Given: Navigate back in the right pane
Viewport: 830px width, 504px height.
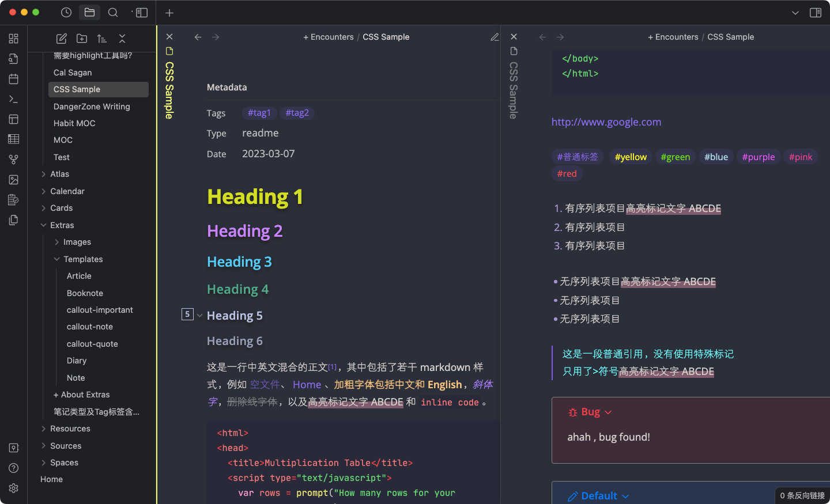Looking at the screenshot, I should (542, 37).
